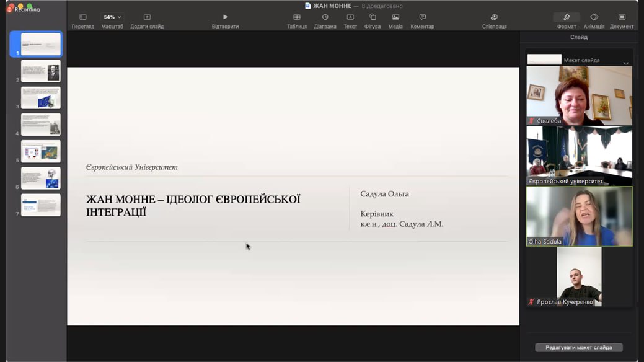644x362 pixels.
Task: Select slide 3 thumbnail in navigator
Action: coord(41,98)
